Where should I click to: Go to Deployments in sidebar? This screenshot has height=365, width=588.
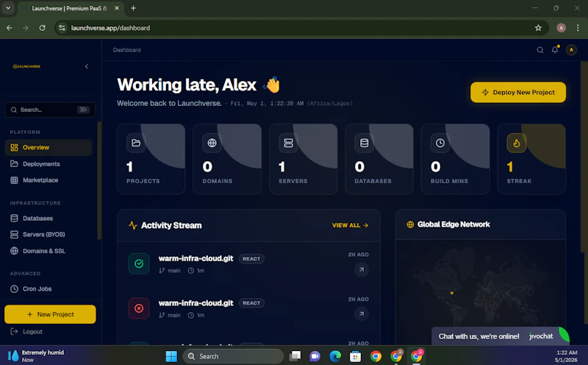49,163
